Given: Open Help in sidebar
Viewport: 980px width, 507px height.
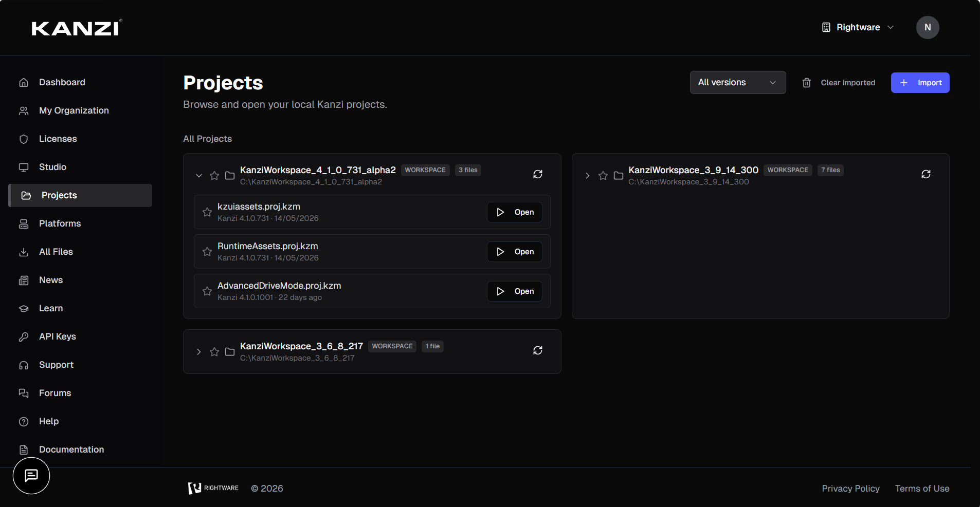Looking at the screenshot, I should (x=80, y=421).
